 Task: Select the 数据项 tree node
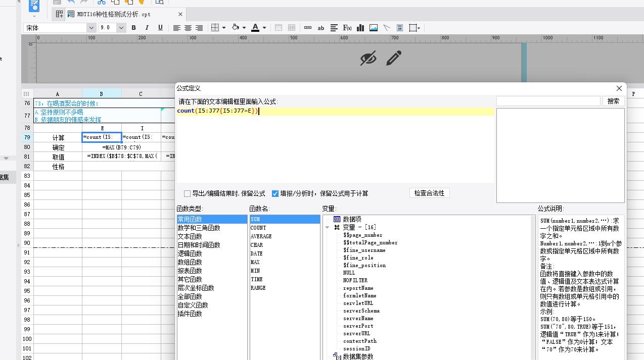[x=352, y=219]
